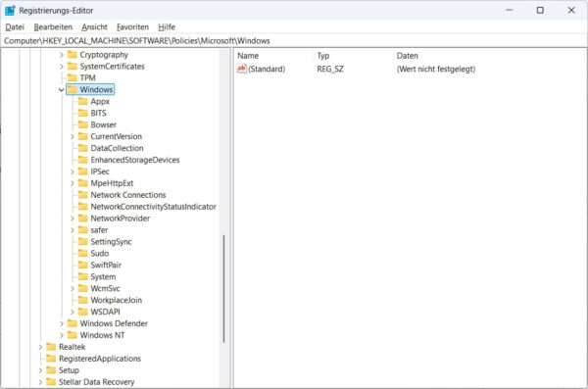Open the Hilfe menu
Image resolution: width=588 pixels, height=389 pixels.
click(167, 27)
